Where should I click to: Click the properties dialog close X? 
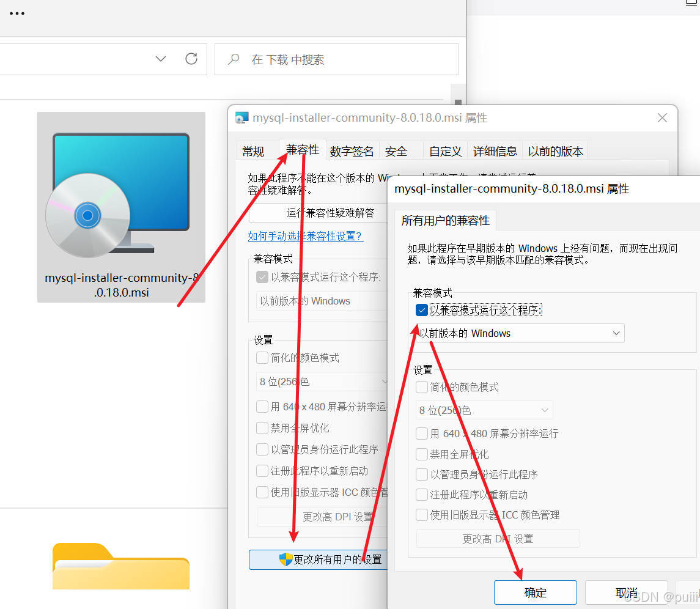pyautogui.click(x=662, y=117)
